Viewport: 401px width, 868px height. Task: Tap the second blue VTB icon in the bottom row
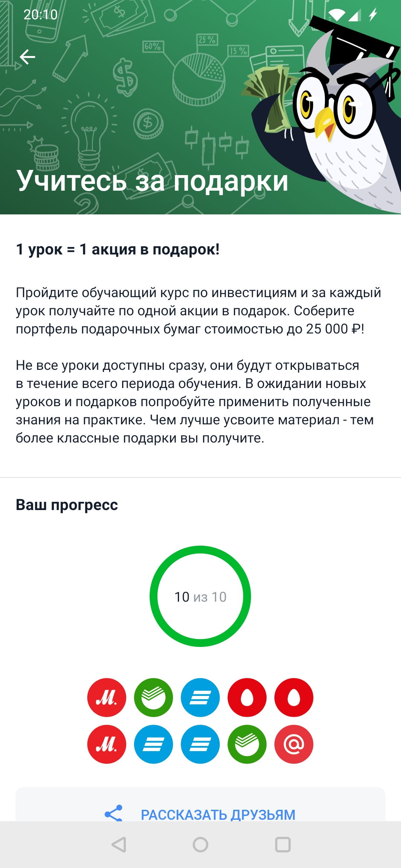[x=153, y=744]
